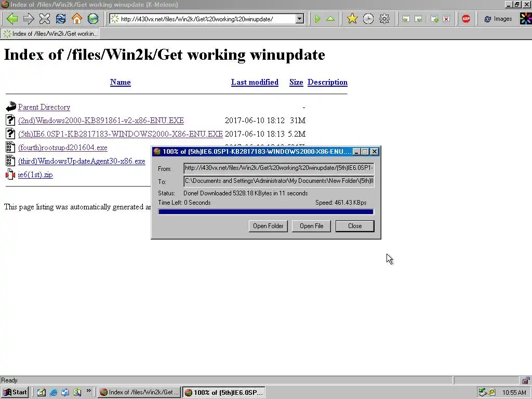Stop page loading with the X icon
Viewport: 532px width, 399px height.
point(45,19)
